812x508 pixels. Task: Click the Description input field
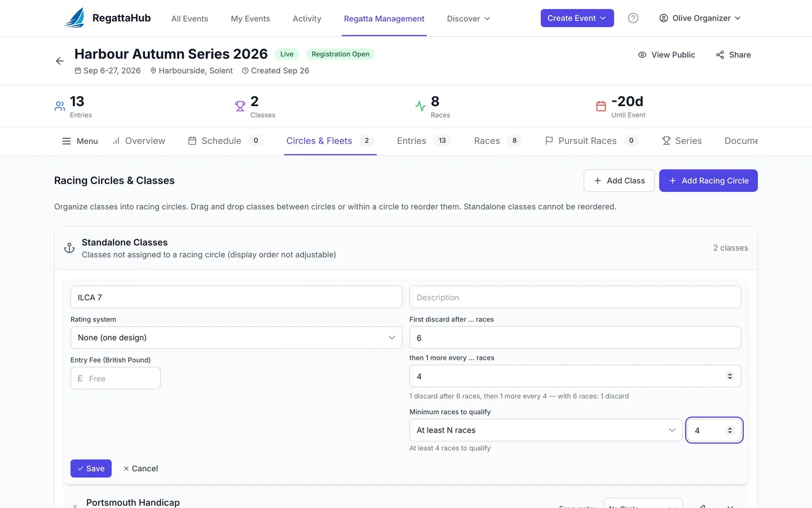(575, 297)
